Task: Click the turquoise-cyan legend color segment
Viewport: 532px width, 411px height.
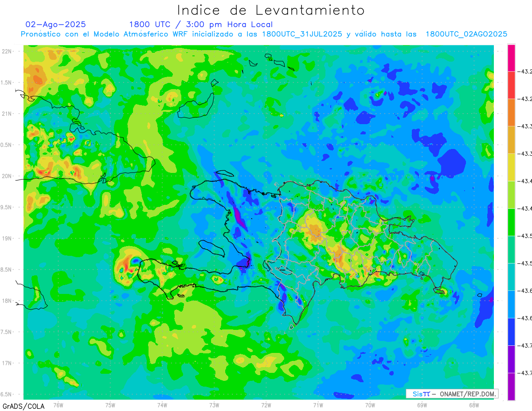Action: click(x=511, y=277)
